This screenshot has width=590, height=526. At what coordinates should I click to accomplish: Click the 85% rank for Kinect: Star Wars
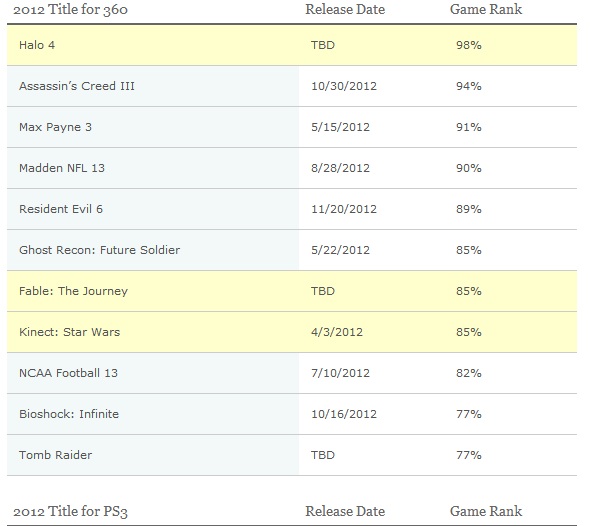point(468,332)
